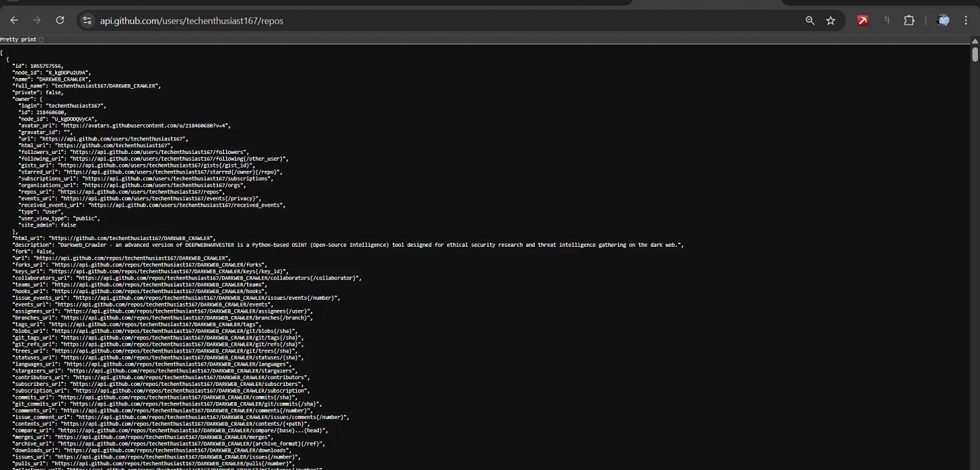Click the hooks_url line
The width and height of the screenshot is (980, 470).
pyautogui.click(x=140, y=291)
